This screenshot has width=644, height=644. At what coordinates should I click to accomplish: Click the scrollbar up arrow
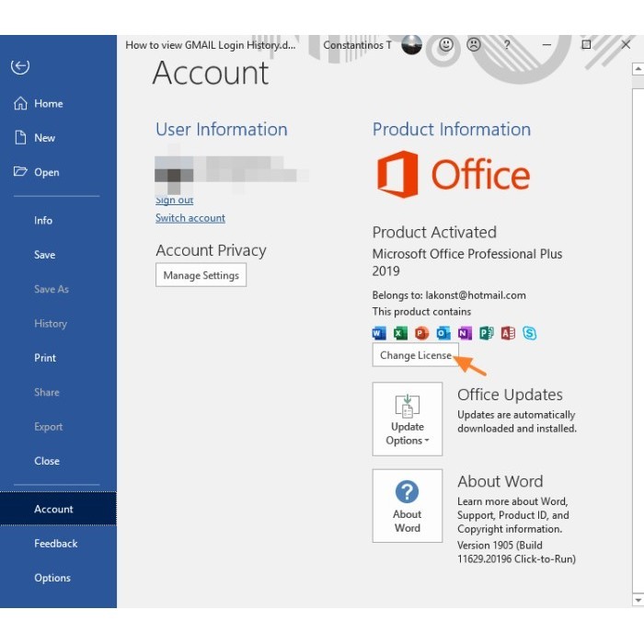(x=638, y=69)
